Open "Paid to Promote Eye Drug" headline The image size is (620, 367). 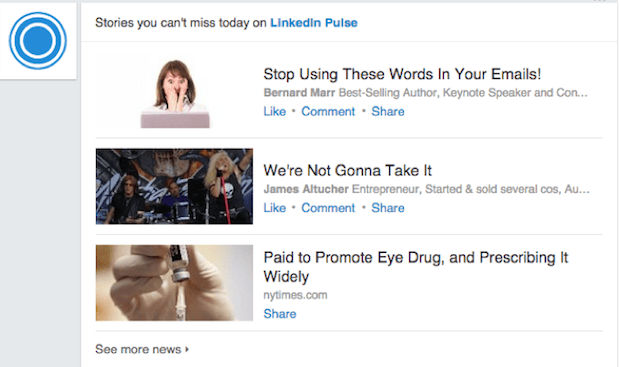416,267
